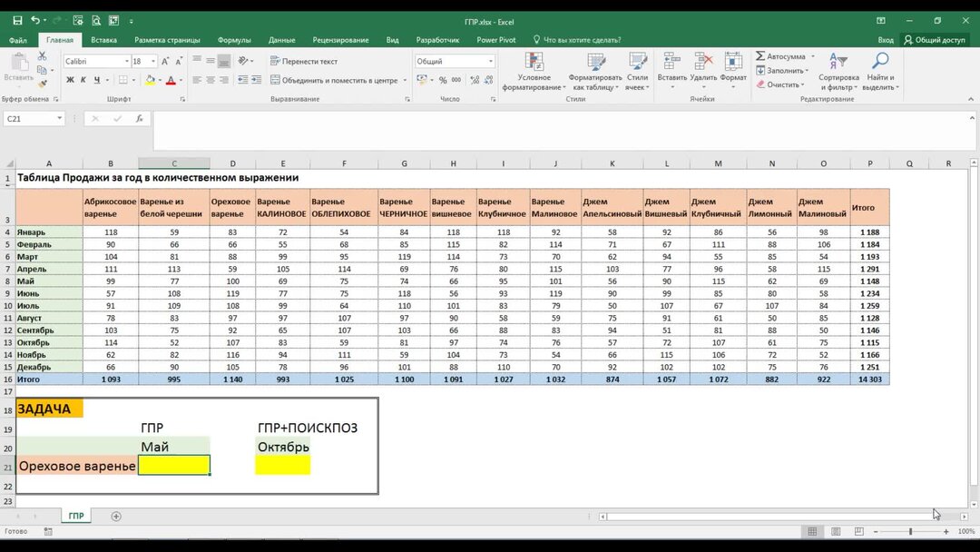The width and height of the screenshot is (980, 552).
Task: Click Вход sign-in link
Action: coord(886,40)
